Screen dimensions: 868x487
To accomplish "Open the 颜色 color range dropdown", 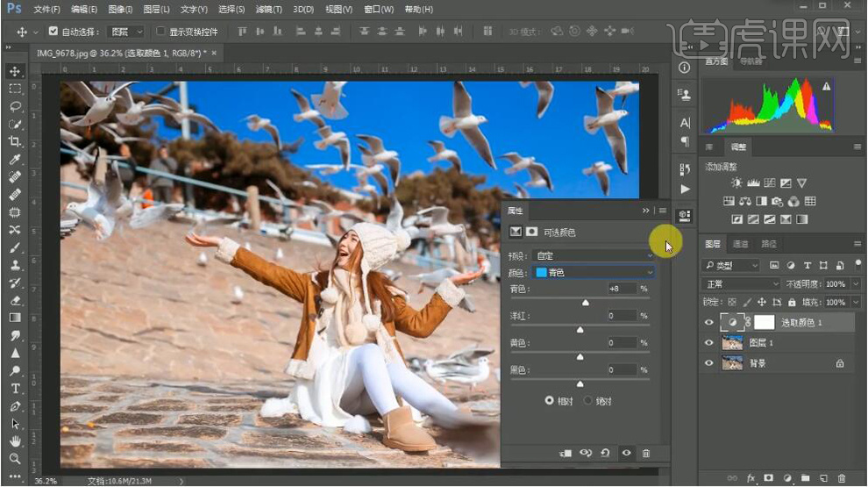I will click(592, 273).
